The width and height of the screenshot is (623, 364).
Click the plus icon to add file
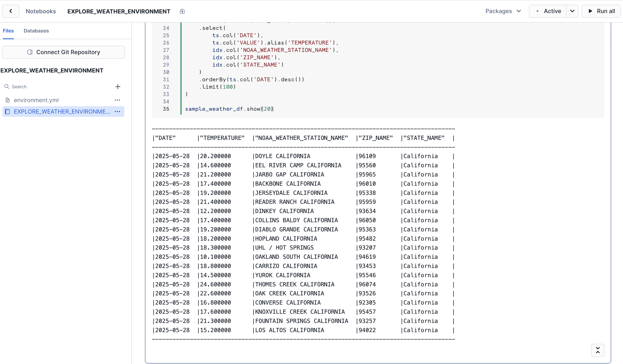click(118, 87)
